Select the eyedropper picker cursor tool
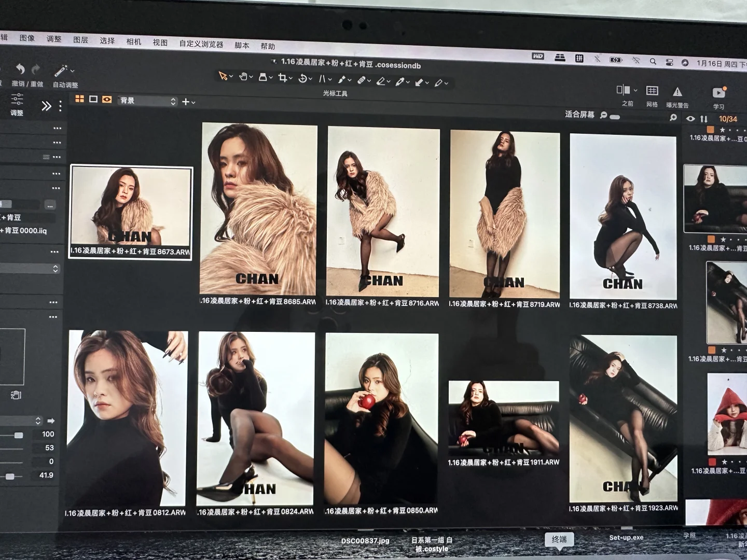 (400, 81)
